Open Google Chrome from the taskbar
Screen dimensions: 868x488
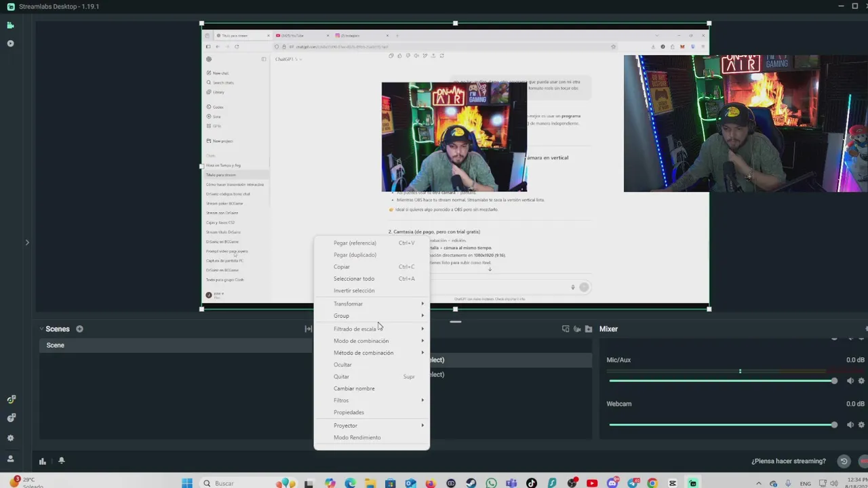coord(652,483)
